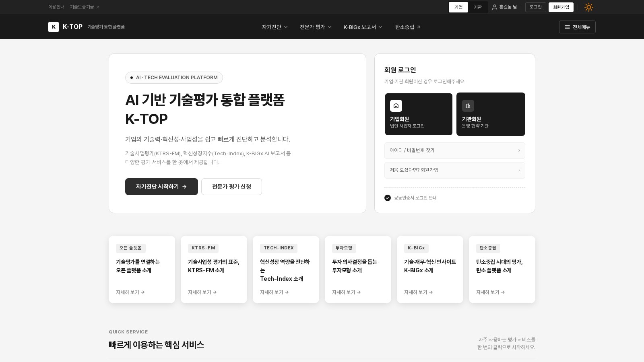
Task: Click the QUICK SERVICE label
Action: pyautogui.click(x=128, y=332)
